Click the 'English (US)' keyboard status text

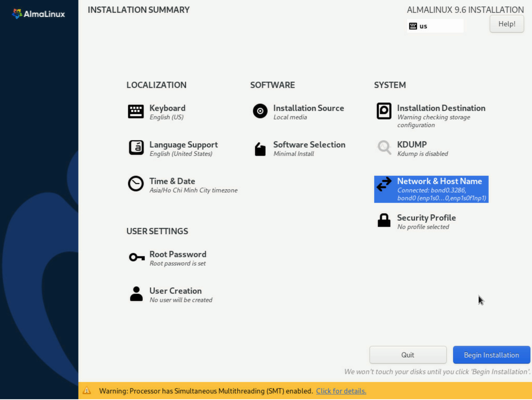[166, 117]
